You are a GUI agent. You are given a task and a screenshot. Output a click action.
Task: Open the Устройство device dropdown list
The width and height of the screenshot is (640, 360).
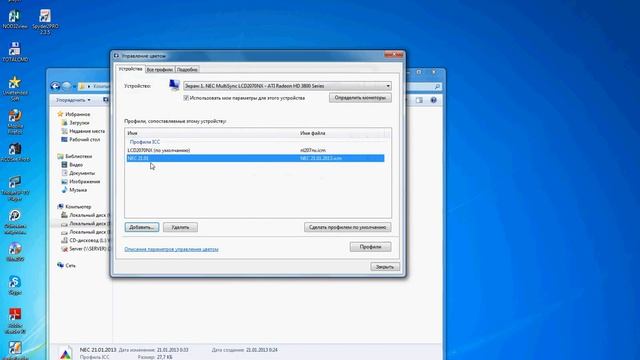[x=287, y=86]
